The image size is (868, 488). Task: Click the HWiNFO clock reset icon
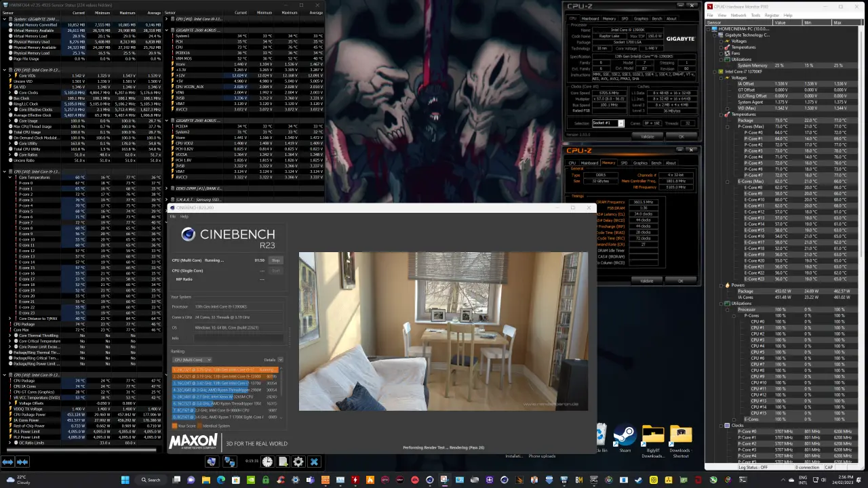click(x=267, y=462)
